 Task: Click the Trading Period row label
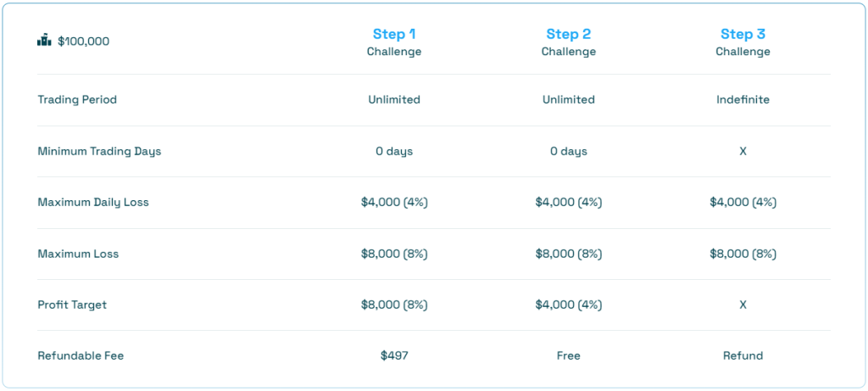77,100
